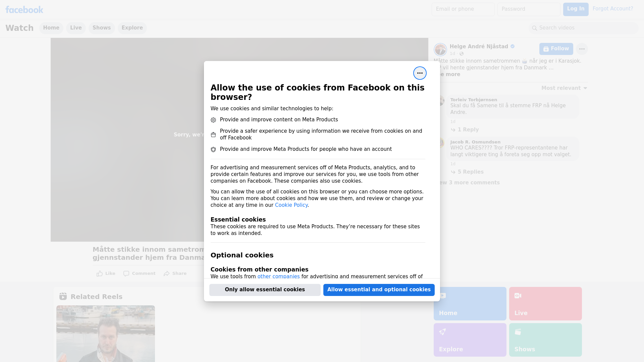Viewport: 644px width, 362px height.
Task: Click the search magnifier icon
Action: point(534,28)
